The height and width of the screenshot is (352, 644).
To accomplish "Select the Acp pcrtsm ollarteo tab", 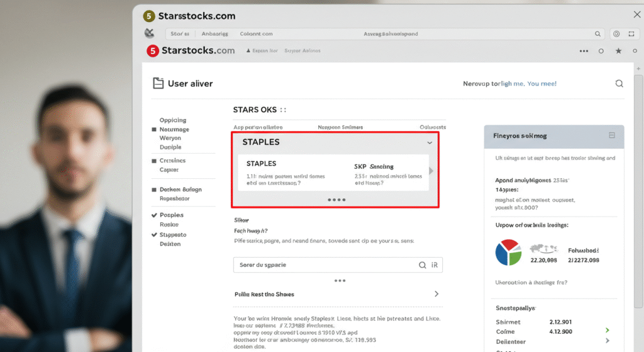I will (258, 127).
